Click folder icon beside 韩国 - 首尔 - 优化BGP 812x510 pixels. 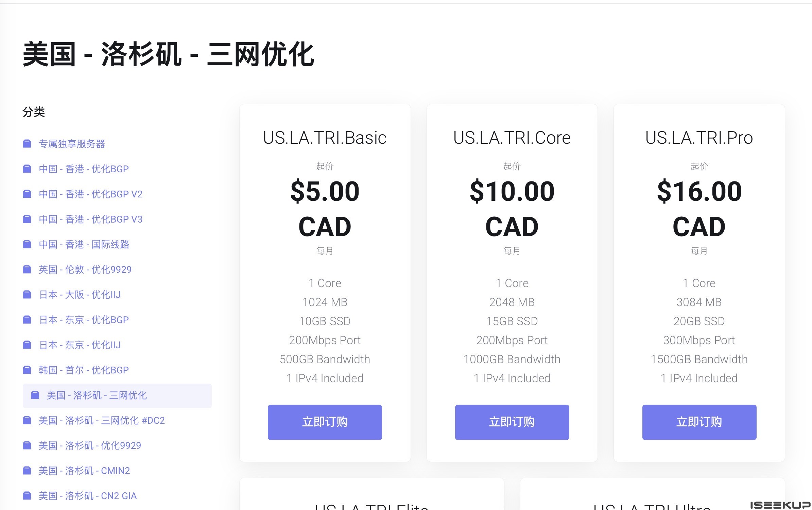27,370
